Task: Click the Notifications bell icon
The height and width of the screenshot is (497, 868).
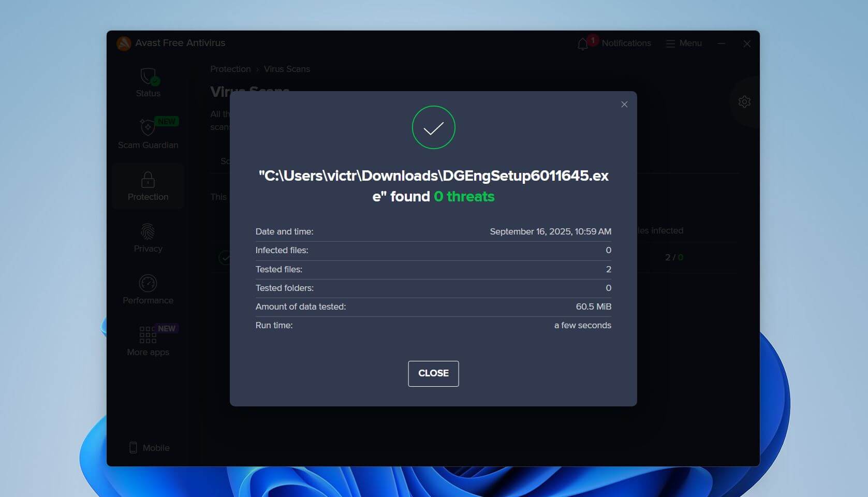Action: point(583,44)
